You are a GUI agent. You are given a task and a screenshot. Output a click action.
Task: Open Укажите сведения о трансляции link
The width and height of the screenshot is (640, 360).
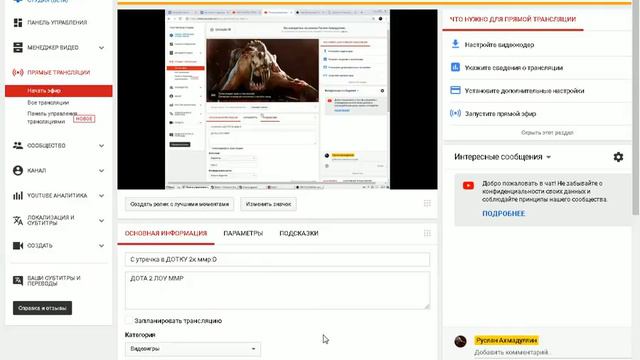pyautogui.click(x=513, y=68)
